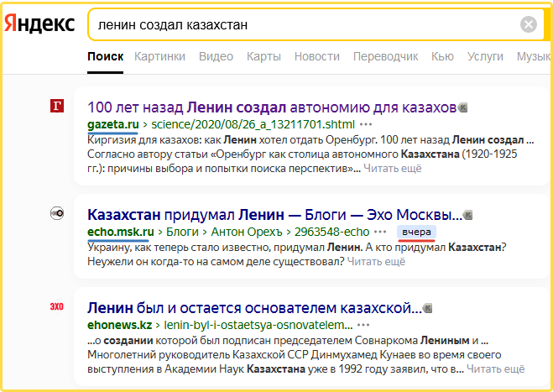Click snippet text 'Многолетний руководитель Казахской ССР'
Viewport: 553px width, 392px height.
tap(198, 354)
